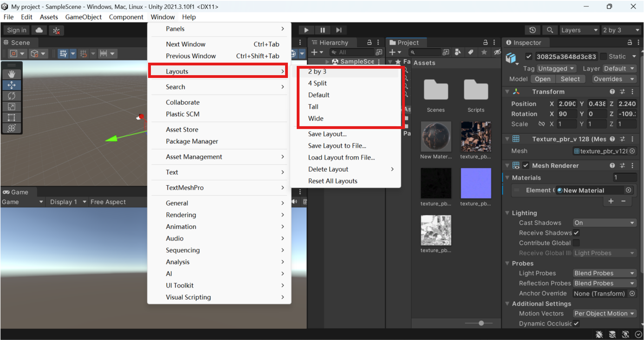
Task: Click the bug debugger icon in status bar
Action: (599, 334)
